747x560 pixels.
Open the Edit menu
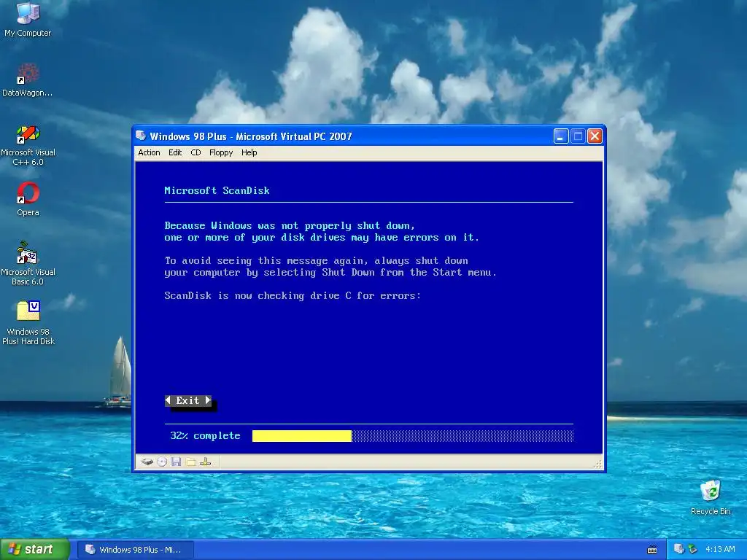coord(175,152)
